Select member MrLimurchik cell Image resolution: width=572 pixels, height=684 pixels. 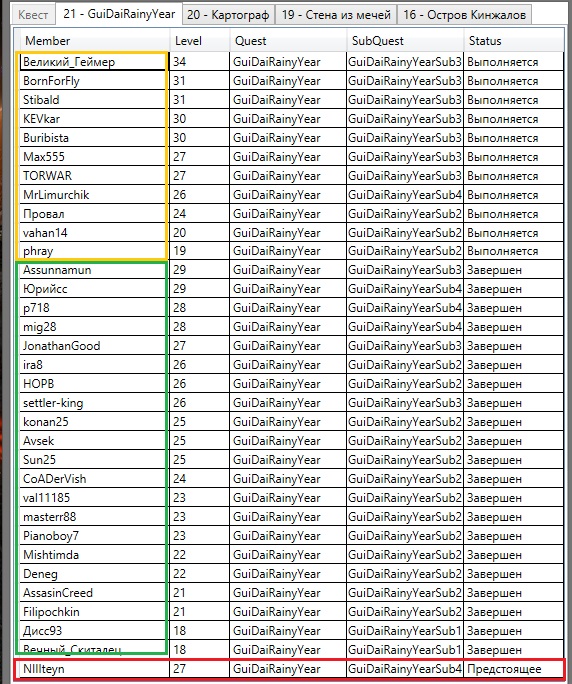(93, 195)
